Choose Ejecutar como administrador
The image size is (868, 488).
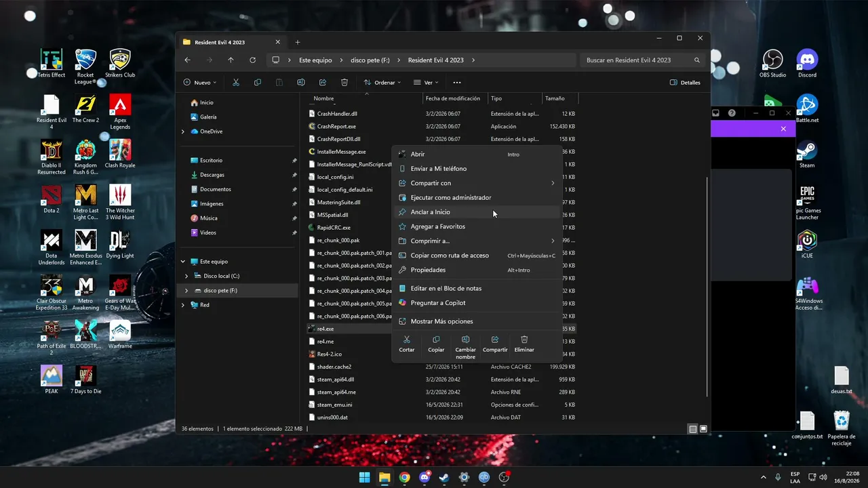click(x=477, y=198)
